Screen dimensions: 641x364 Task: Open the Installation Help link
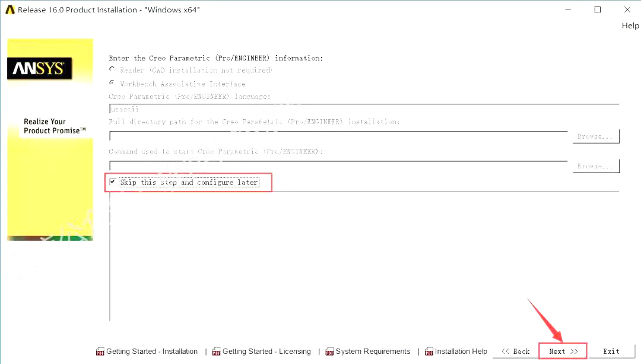tap(462, 351)
